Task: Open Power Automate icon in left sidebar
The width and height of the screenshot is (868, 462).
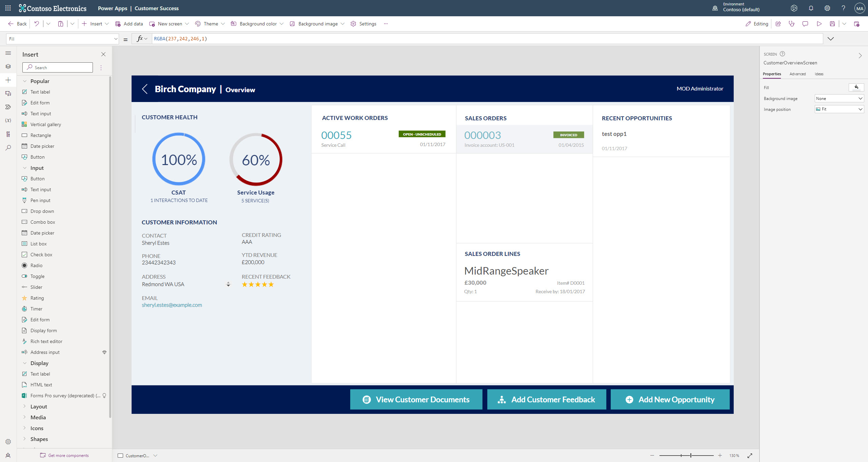Action: coord(8,107)
